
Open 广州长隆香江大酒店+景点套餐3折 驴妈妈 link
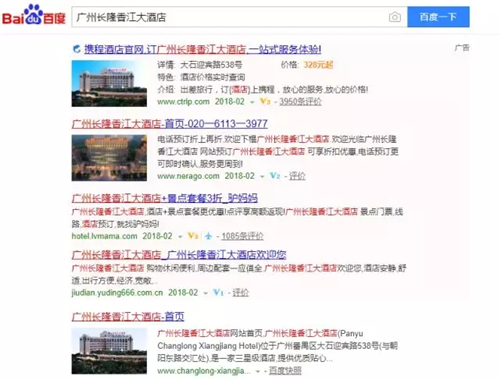pos(165,198)
